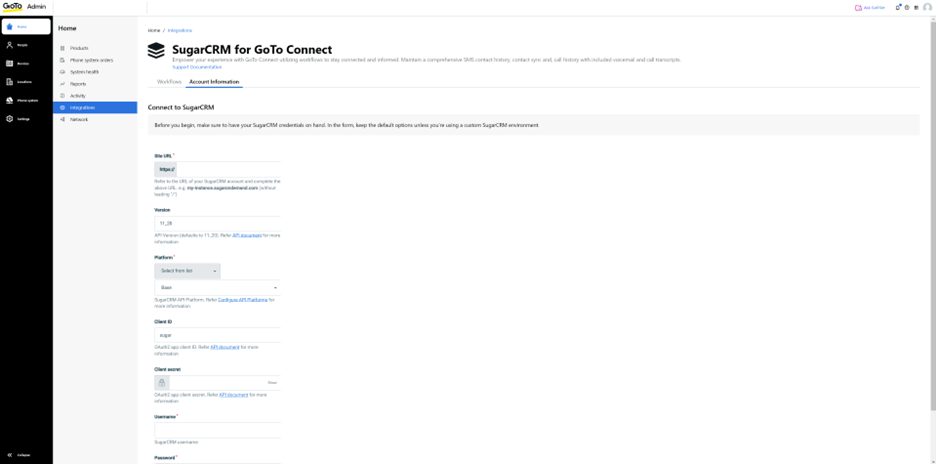Open the apps grid icon
Viewport: 936px width, 464px height.
pyautogui.click(x=916, y=7)
